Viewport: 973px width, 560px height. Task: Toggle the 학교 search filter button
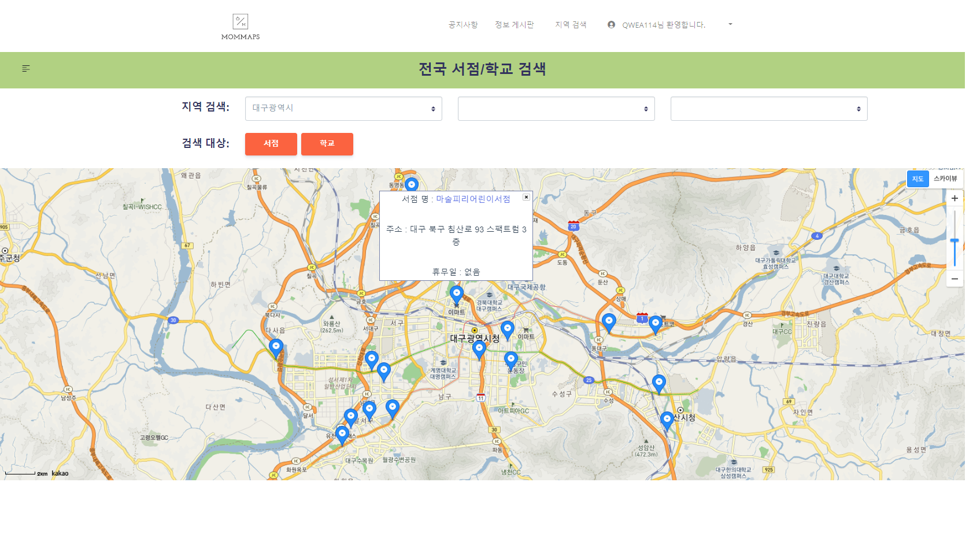pyautogui.click(x=327, y=144)
